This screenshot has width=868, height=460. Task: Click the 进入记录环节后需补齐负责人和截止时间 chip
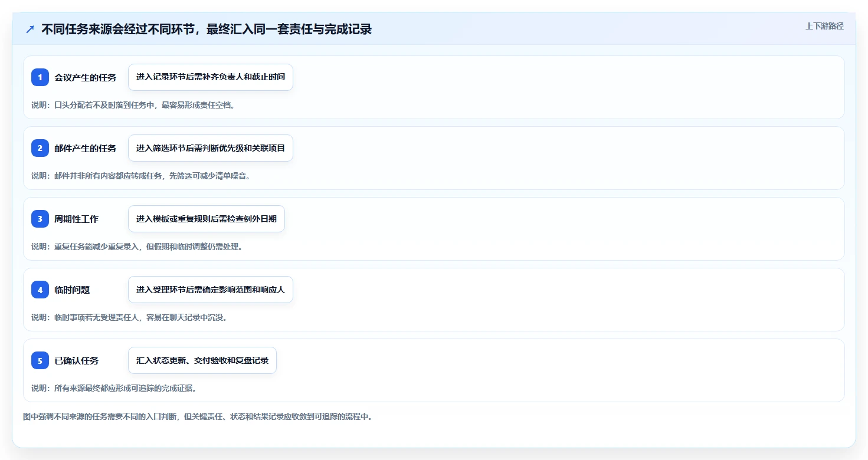click(211, 77)
